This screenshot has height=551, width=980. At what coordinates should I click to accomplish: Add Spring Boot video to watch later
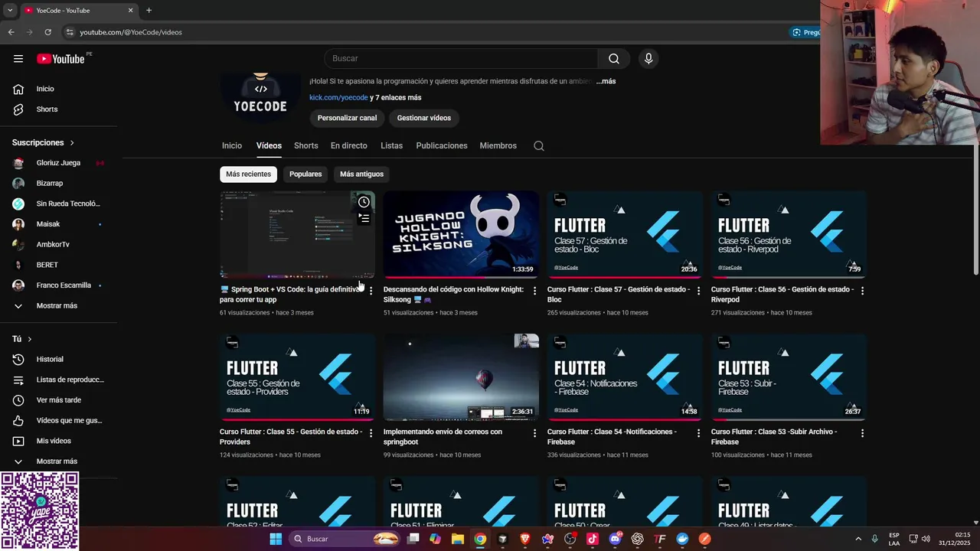364,202
